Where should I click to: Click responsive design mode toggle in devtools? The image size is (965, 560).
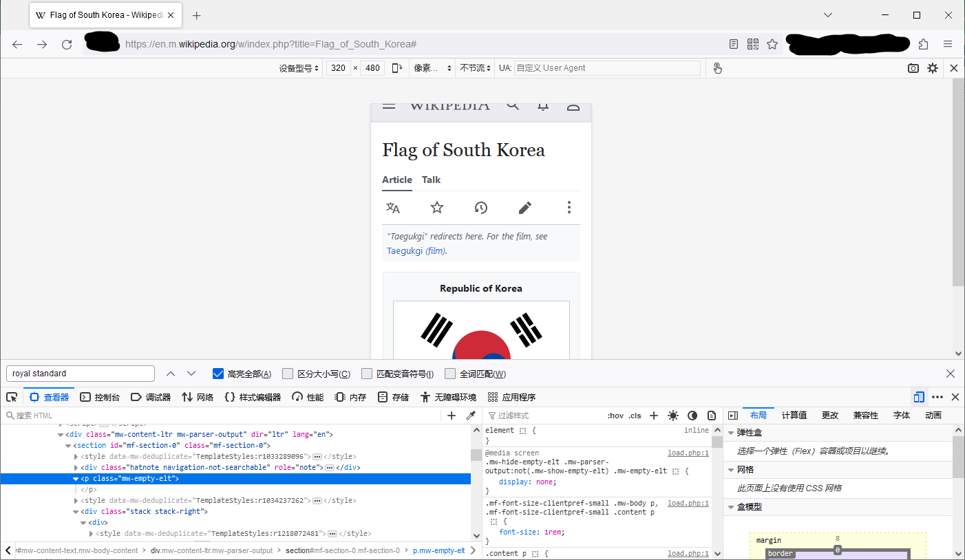tap(919, 397)
